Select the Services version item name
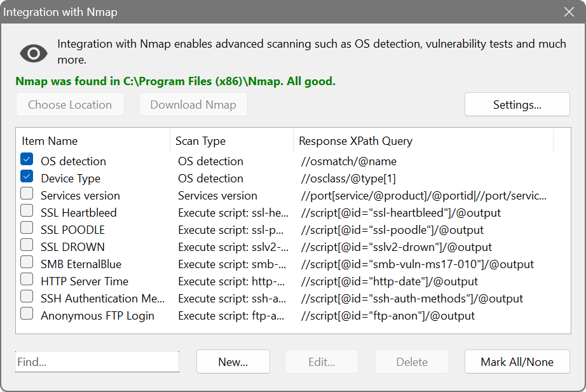The height and width of the screenshot is (392, 586). [80, 196]
